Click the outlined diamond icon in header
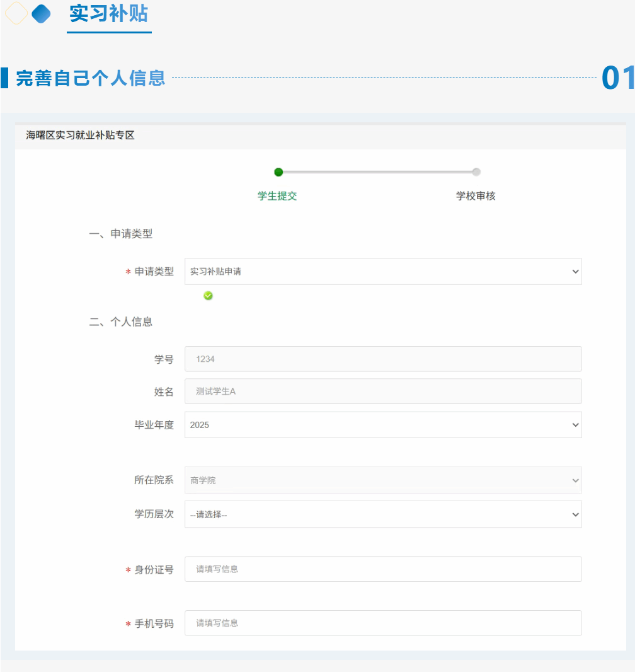Image resolution: width=635 pixels, height=672 pixels. click(16, 13)
